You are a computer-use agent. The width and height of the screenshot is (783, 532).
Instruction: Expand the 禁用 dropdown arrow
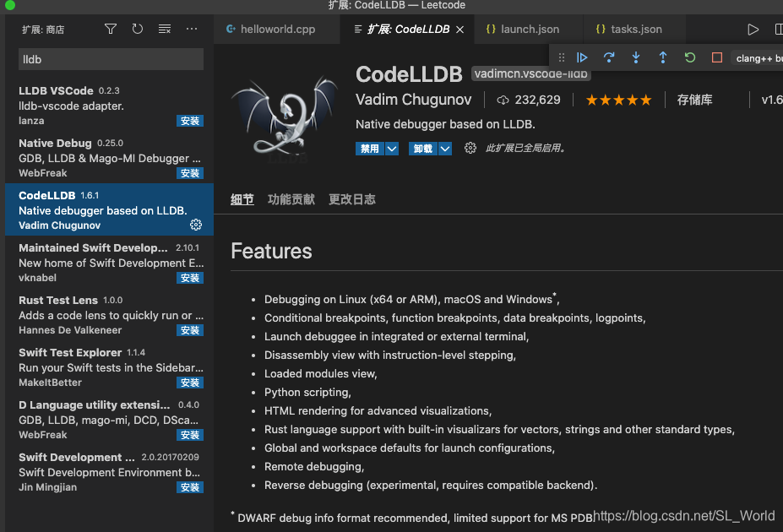coord(392,149)
